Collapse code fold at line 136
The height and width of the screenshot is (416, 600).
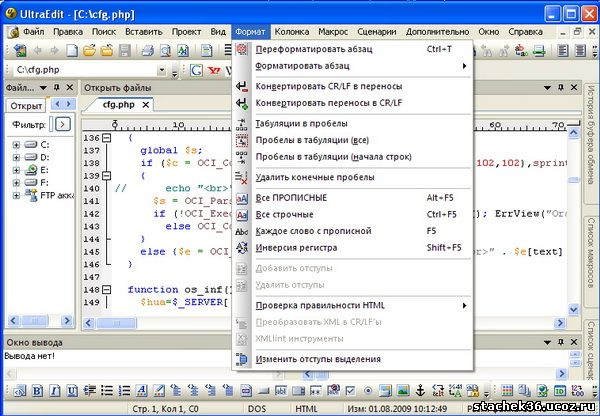tap(107, 138)
